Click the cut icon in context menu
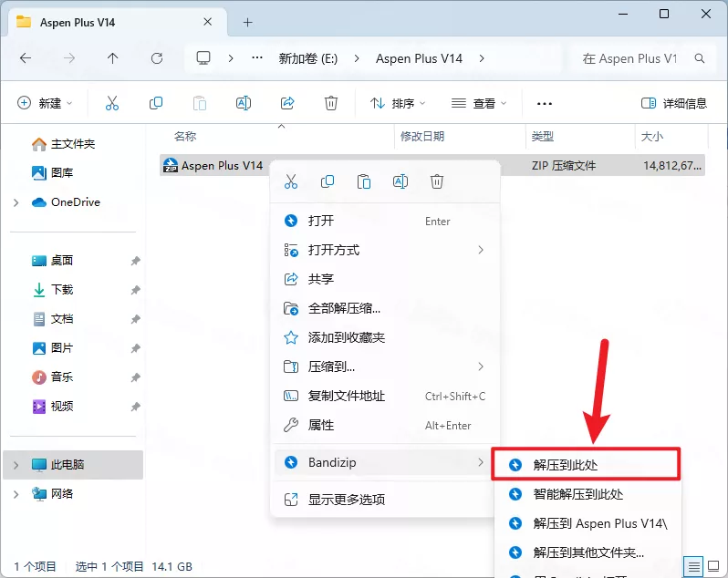 [291, 181]
